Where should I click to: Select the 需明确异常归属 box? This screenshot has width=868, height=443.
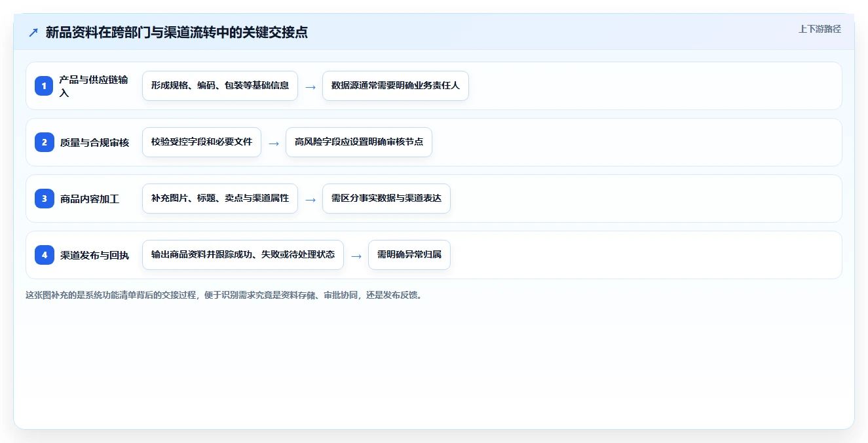(x=409, y=255)
